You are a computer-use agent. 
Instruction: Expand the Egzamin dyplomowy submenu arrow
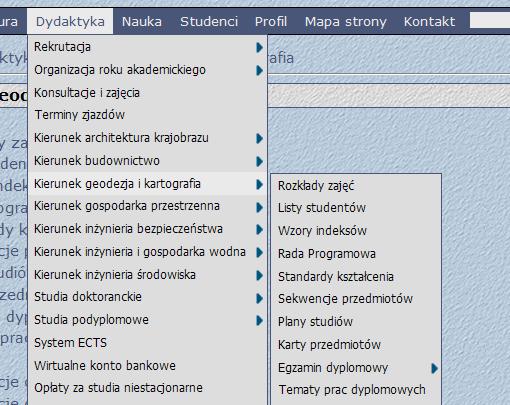(x=434, y=368)
